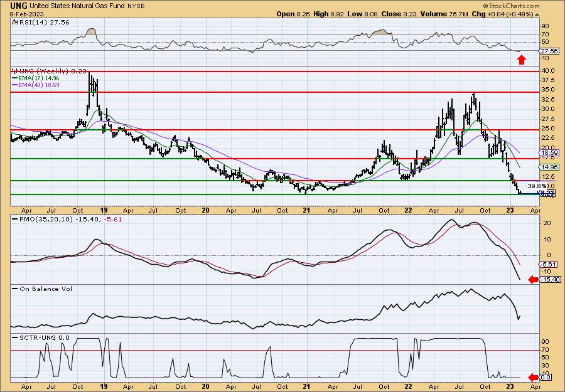The width and height of the screenshot is (565, 392).
Task: Click the '-15.40' PMO value tag
Action: [x=551, y=279]
